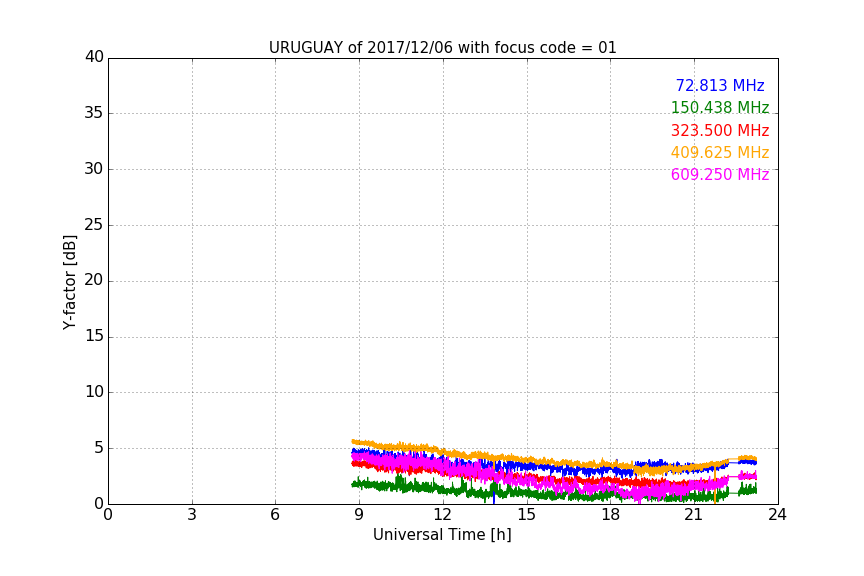Click the y-axis tick value 10
This screenshot has height=576, width=864.
[94, 392]
